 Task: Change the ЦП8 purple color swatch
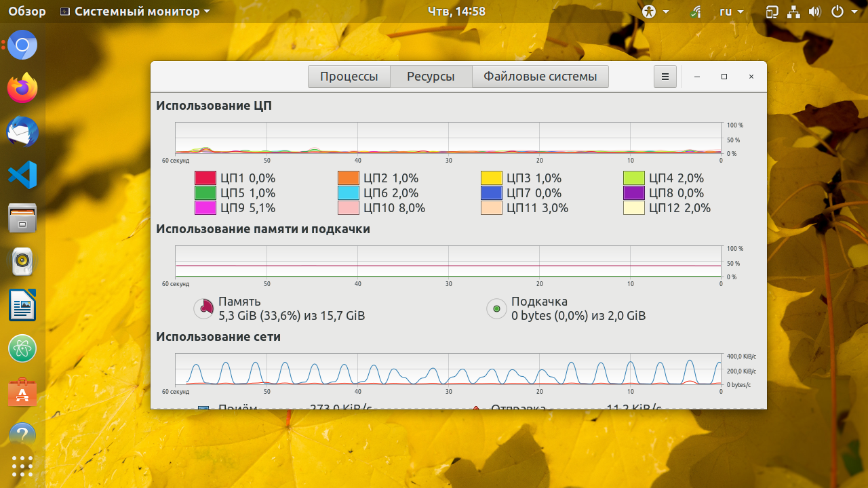(x=634, y=193)
